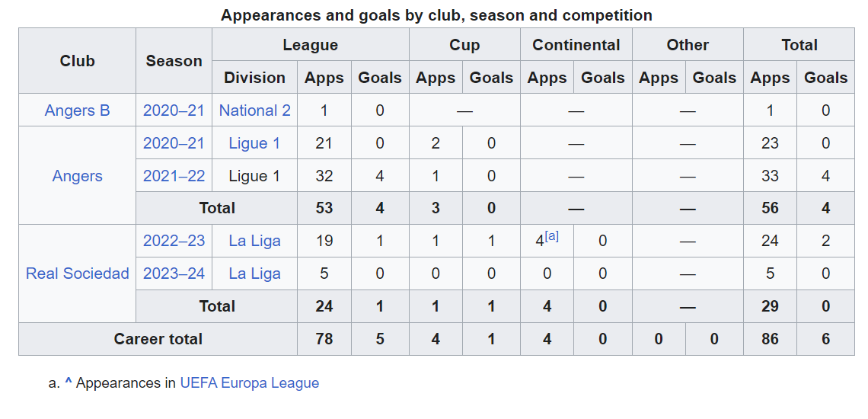Open the 2023–24 season link

pyautogui.click(x=174, y=273)
